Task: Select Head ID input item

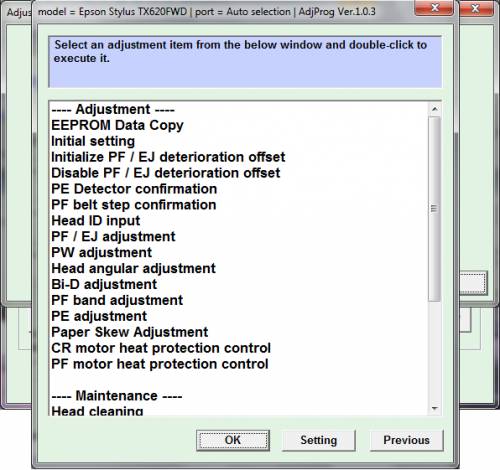Action: [x=96, y=221]
